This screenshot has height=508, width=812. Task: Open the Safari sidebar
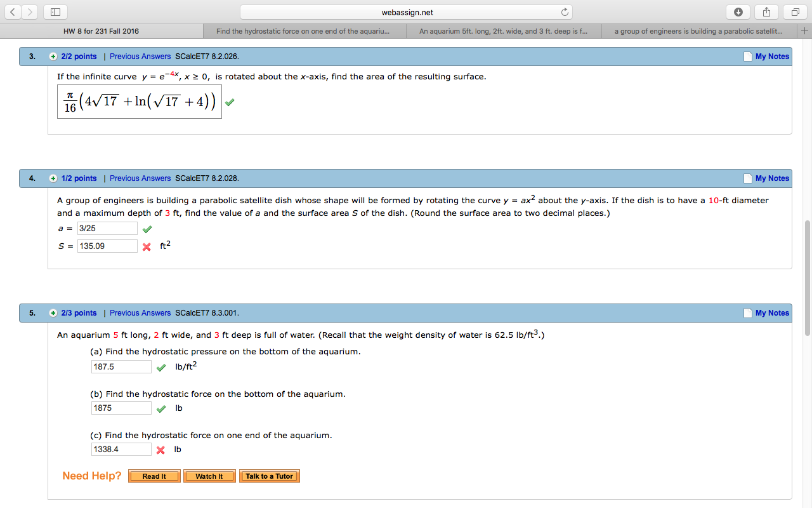[x=55, y=11]
